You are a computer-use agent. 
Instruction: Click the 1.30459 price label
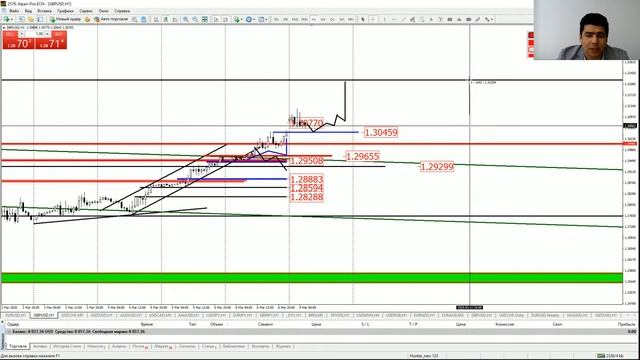click(x=380, y=132)
